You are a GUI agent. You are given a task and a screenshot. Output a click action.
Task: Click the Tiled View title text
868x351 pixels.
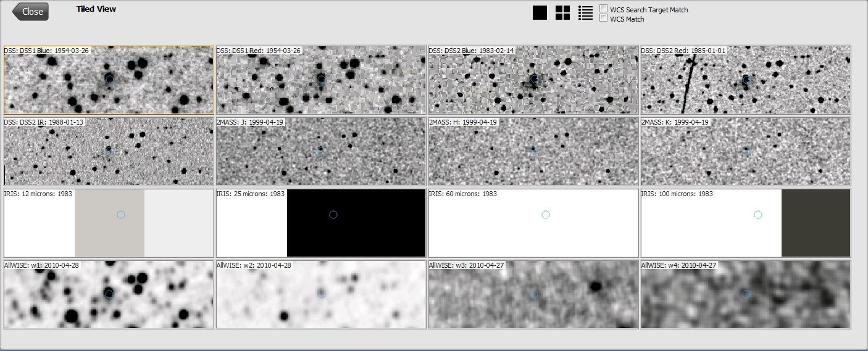tap(96, 9)
